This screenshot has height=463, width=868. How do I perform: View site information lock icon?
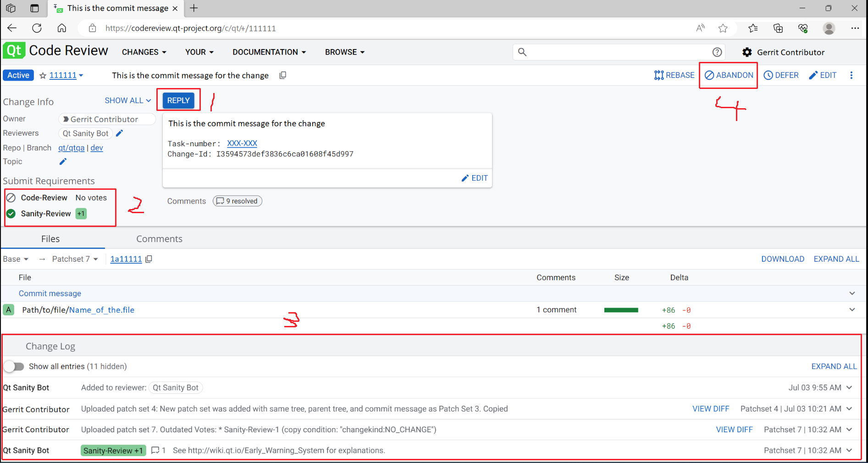[92, 28]
